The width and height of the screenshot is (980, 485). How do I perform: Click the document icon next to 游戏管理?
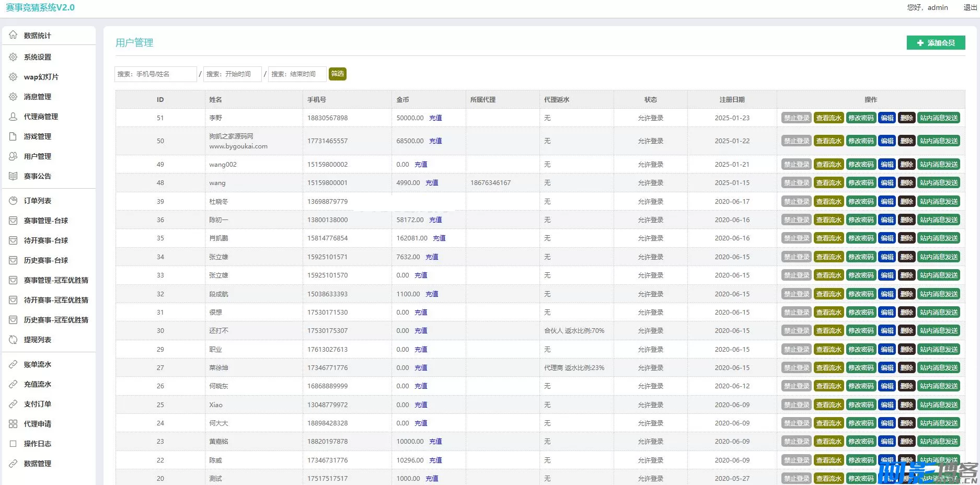pyautogui.click(x=13, y=136)
